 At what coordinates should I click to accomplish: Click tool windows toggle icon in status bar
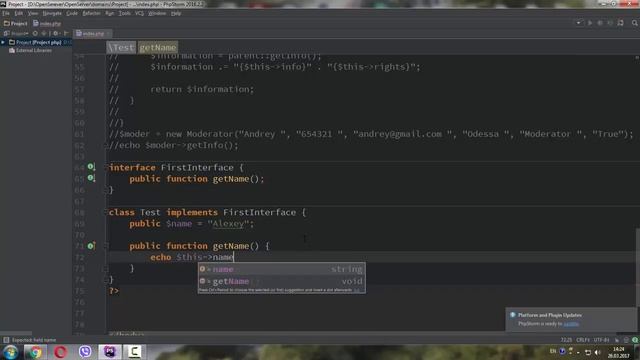pos(6,340)
